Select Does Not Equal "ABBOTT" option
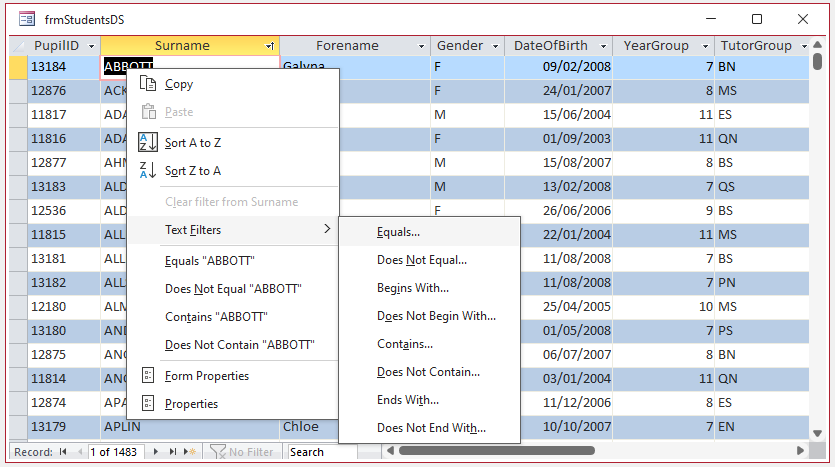The height and width of the screenshot is (467, 835). [233, 289]
